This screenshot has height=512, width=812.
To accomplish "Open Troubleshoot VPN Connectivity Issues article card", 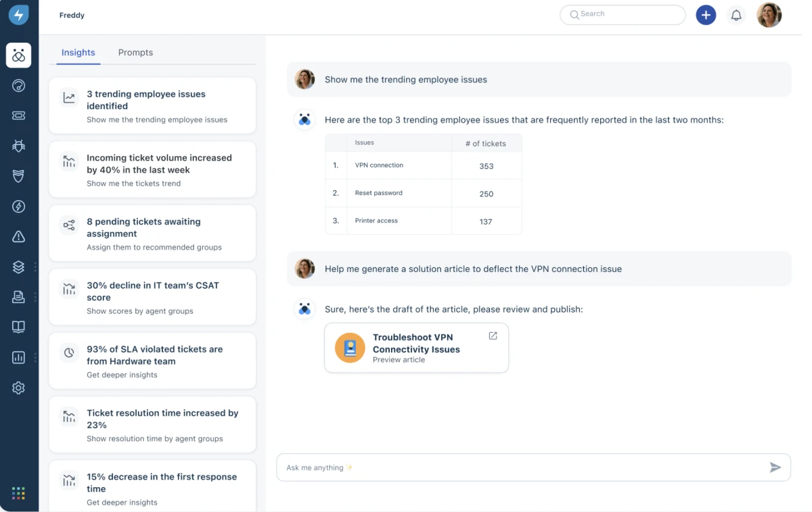I will [416, 348].
